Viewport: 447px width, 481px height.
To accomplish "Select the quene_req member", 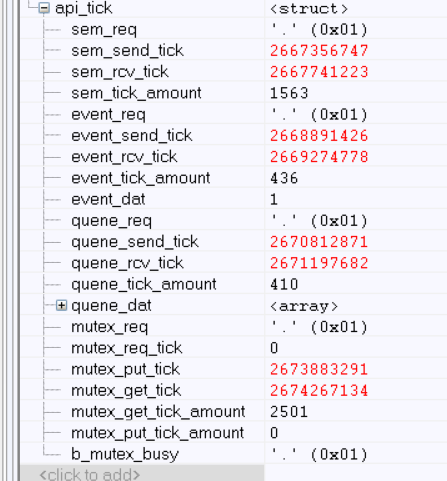I will click(x=112, y=221).
